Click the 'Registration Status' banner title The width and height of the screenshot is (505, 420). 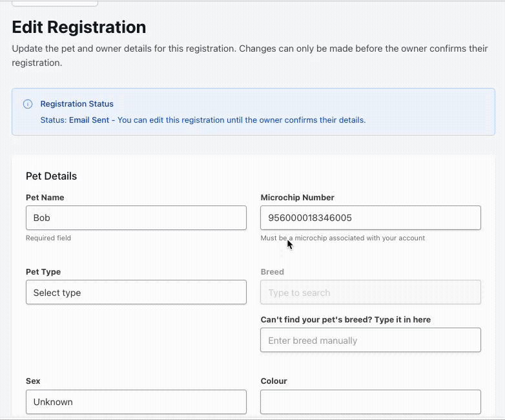pyautogui.click(x=77, y=104)
